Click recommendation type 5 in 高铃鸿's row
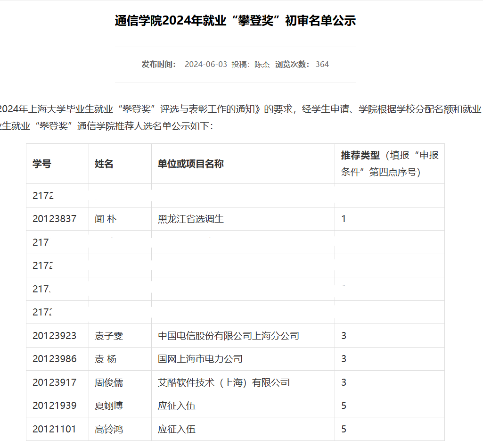Screen dimensions: 483x448 pos(344,429)
